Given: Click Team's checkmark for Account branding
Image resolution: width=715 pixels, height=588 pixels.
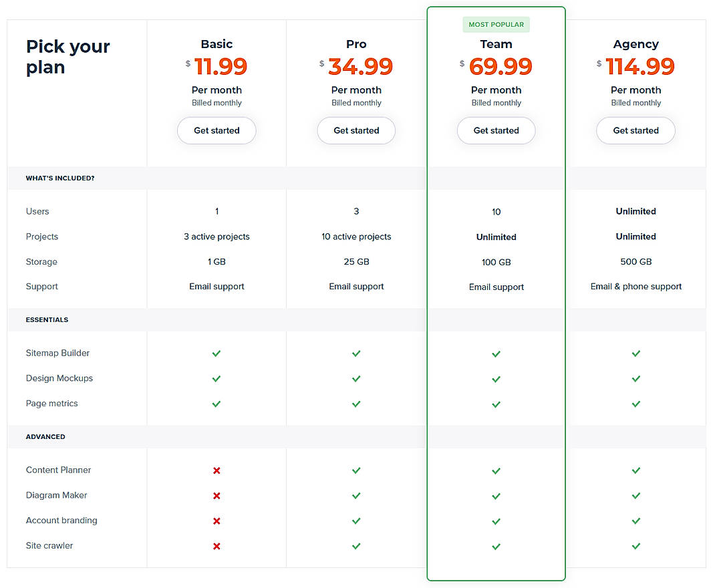Looking at the screenshot, I should point(496,521).
